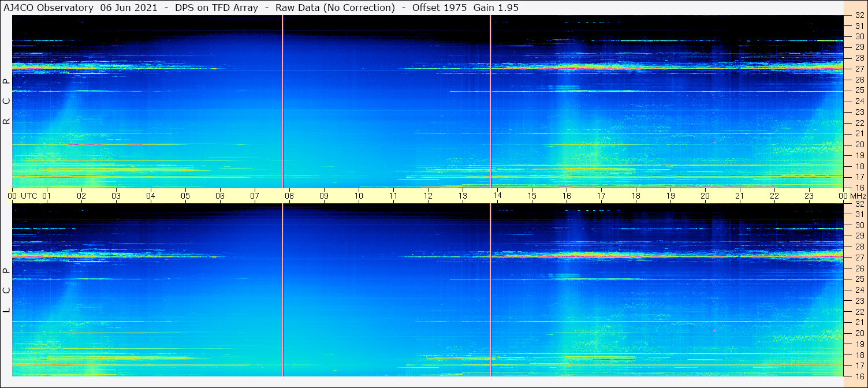This screenshot has width=868, height=388.
Task: Select hour 17 on the time axis
Action: coord(601,196)
